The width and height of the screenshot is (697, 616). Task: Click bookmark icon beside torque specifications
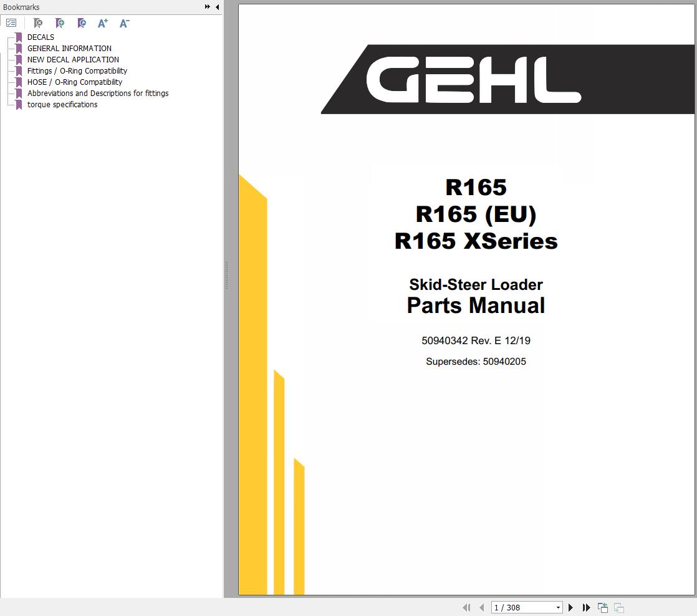19,105
